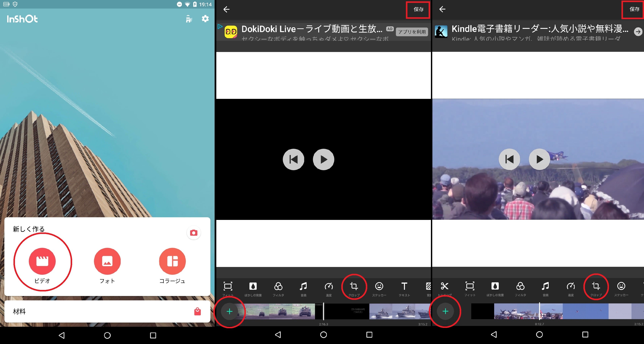Choose ぼかしの背景 blur background in middle editor
The image size is (644, 344).
point(253,287)
